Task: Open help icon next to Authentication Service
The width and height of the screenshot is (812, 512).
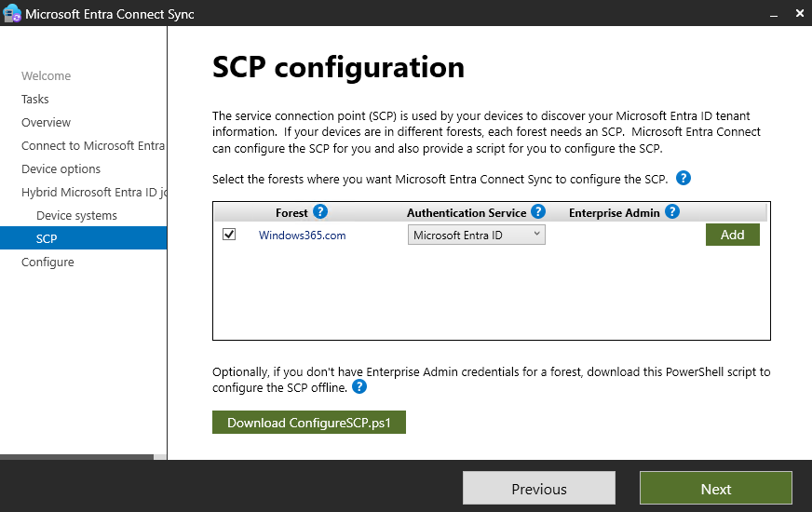Action: click(538, 211)
